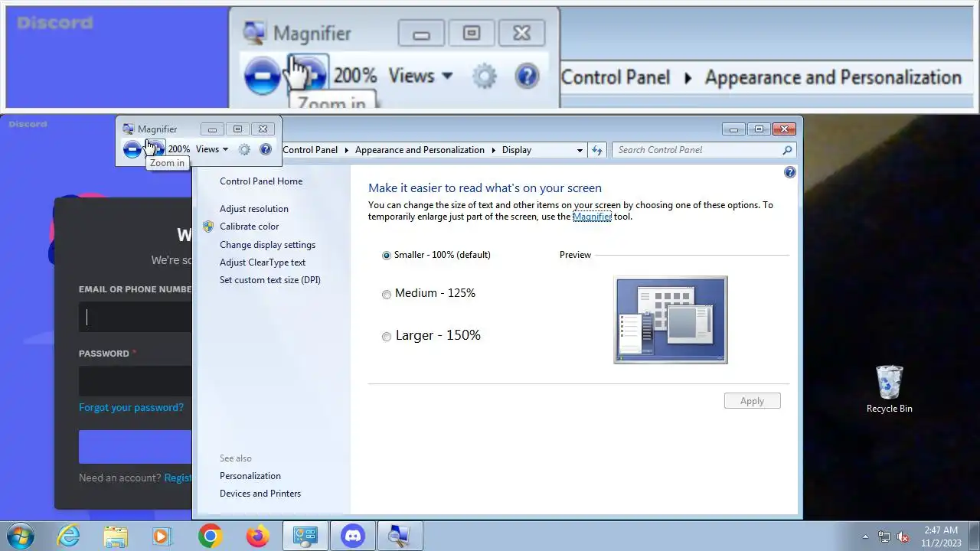Open the Magnifier tool link
Viewport: 980px width, 551px height.
pyautogui.click(x=592, y=217)
